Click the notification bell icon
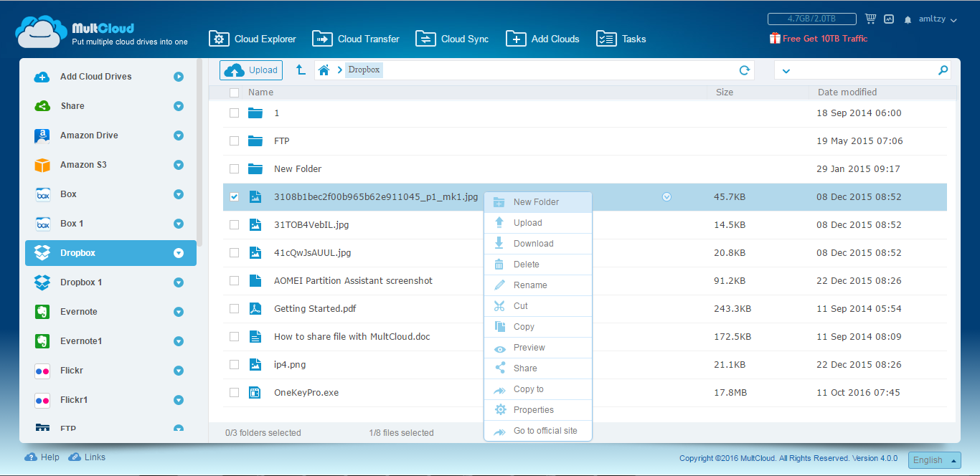Image resolution: width=980 pixels, height=476 pixels. tap(908, 20)
